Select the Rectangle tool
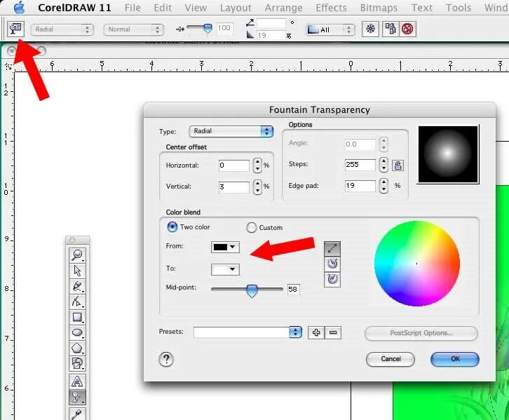The height and width of the screenshot is (420, 509). [77, 317]
